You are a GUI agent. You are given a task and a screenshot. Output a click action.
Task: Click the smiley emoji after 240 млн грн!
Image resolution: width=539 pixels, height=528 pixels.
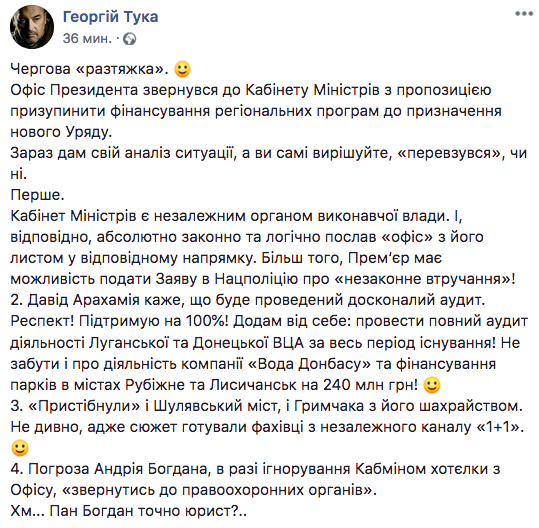tap(432, 385)
